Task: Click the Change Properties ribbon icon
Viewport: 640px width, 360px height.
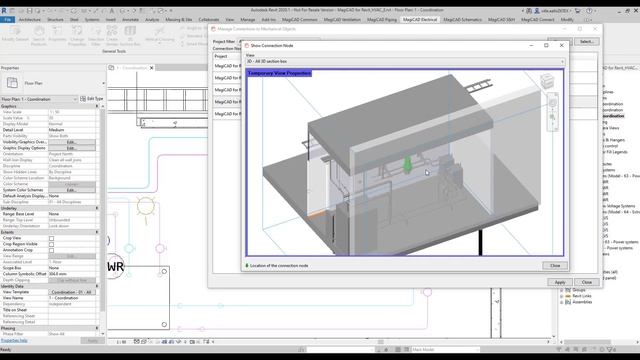Action: pos(77,31)
